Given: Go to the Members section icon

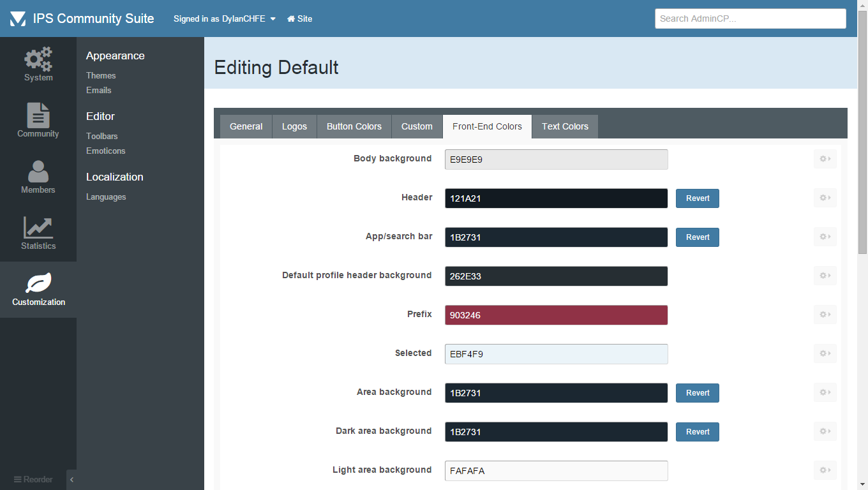Looking at the screenshot, I should [x=38, y=172].
